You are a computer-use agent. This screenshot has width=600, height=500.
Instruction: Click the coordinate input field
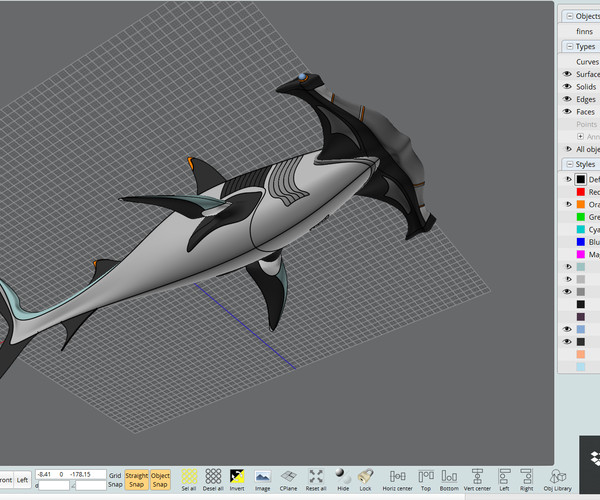(70, 474)
